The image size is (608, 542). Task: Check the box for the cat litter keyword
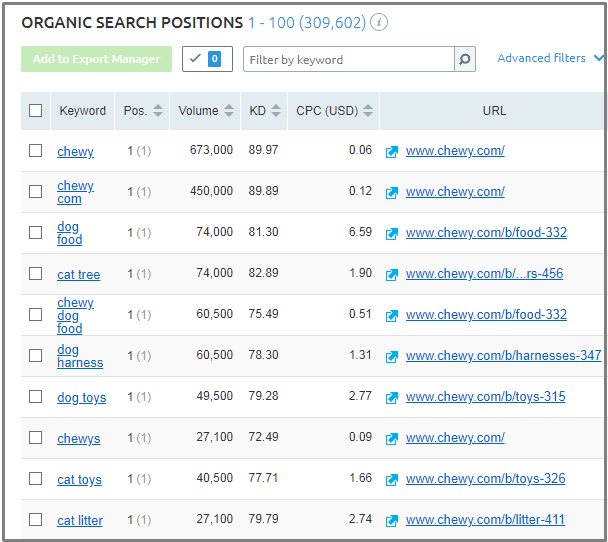[35, 520]
